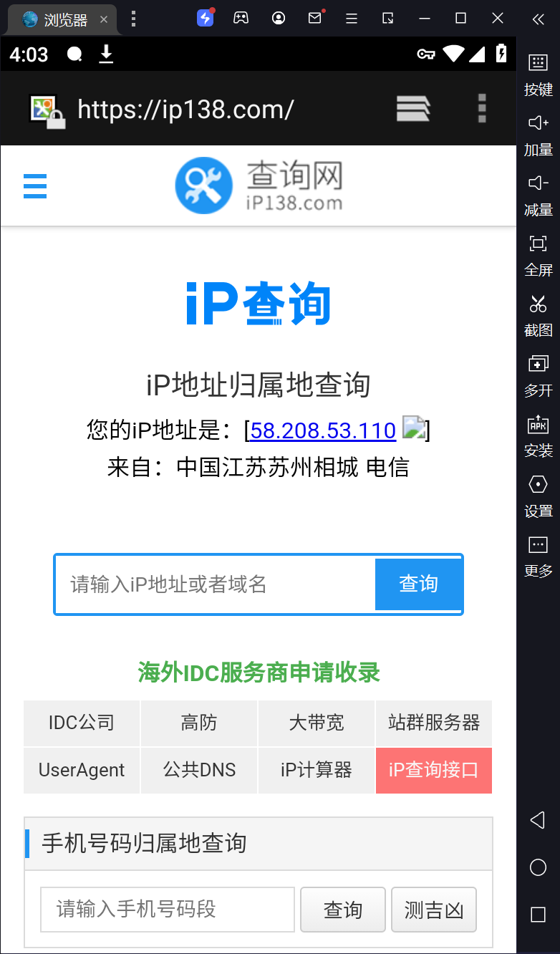Collapse the sidebar with the double chevron

[538, 19]
